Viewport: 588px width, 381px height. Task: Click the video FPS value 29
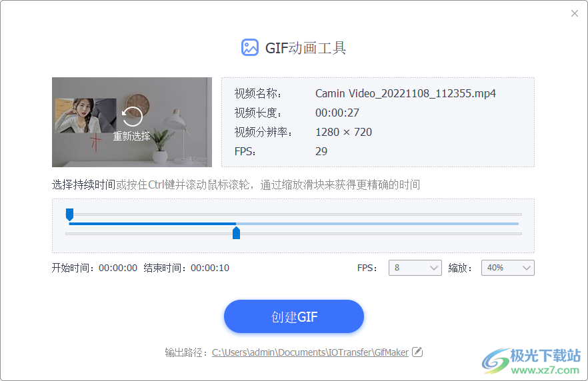[x=321, y=151]
